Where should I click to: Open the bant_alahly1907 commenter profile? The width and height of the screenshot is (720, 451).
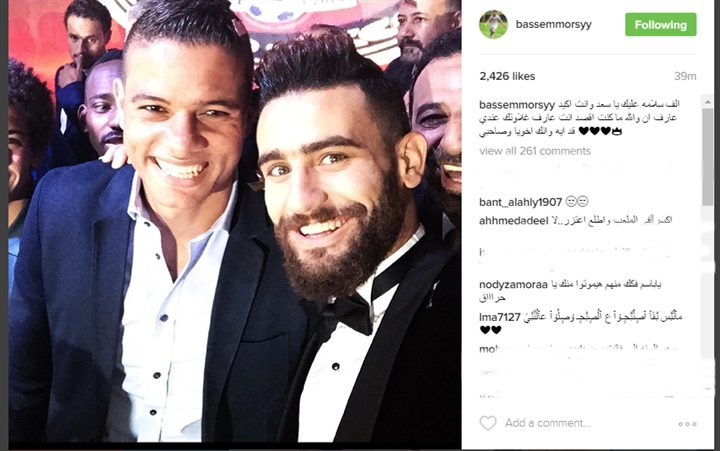click(520, 202)
